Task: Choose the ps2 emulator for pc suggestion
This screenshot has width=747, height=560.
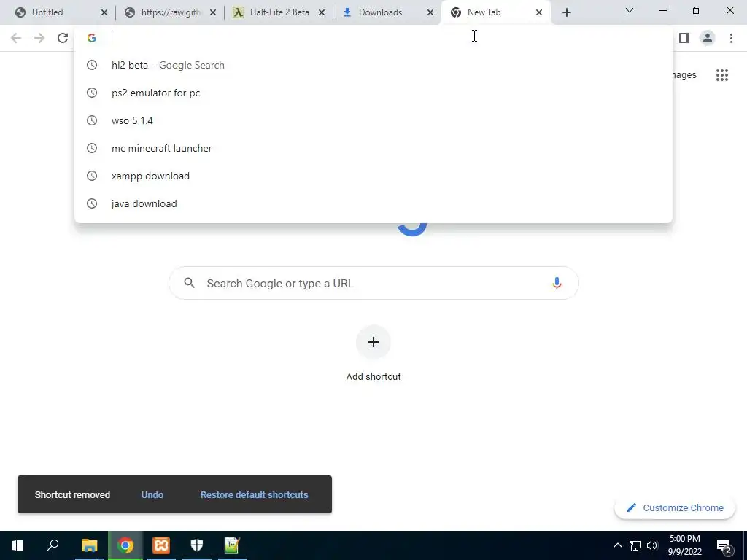Action: point(373,93)
